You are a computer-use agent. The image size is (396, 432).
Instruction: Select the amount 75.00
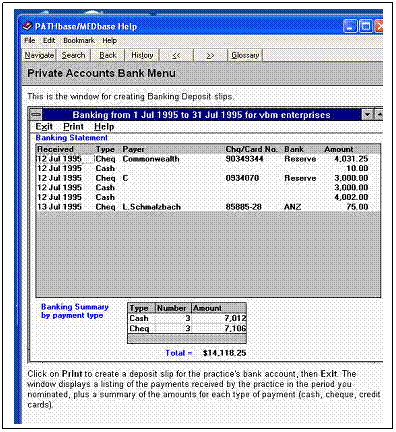tap(357, 207)
